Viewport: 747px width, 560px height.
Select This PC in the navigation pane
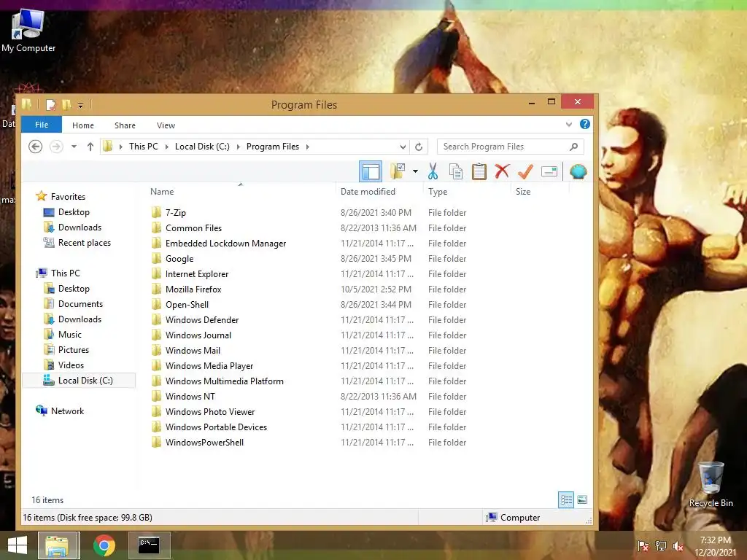(x=65, y=273)
